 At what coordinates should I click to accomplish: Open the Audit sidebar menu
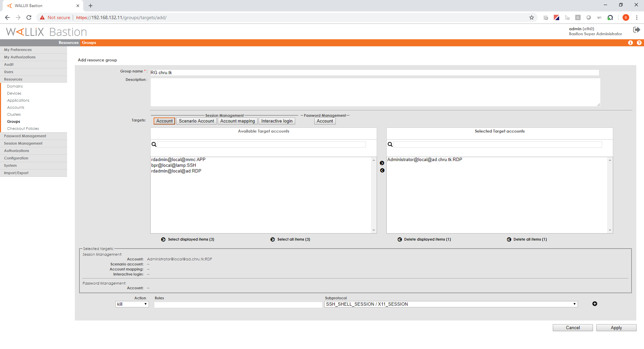point(9,64)
